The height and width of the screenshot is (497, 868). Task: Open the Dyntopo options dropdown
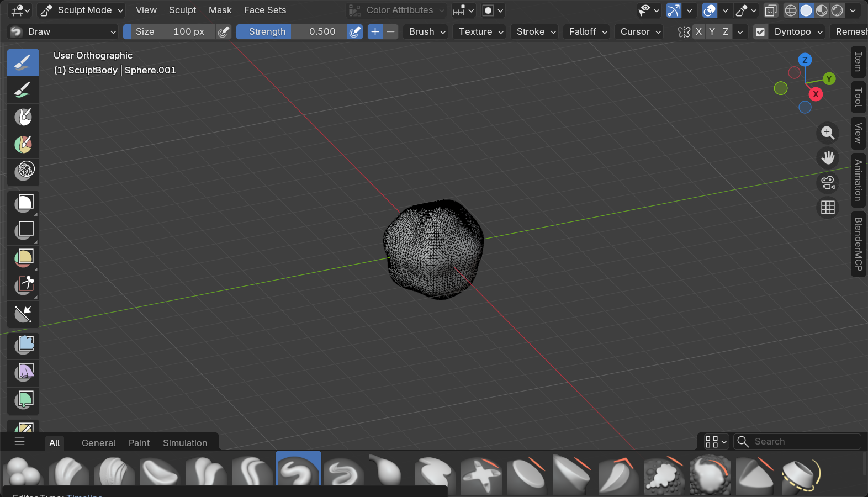pos(798,32)
